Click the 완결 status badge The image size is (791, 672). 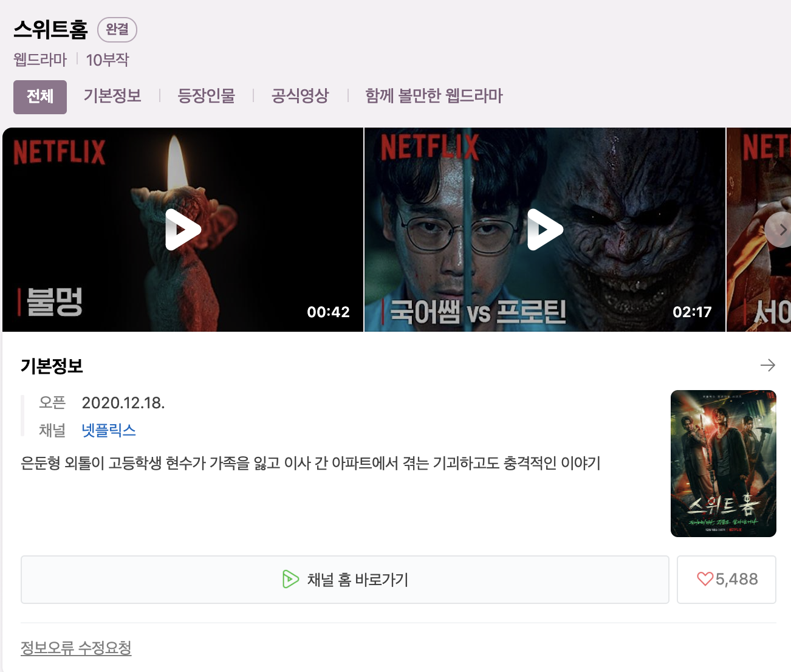pyautogui.click(x=117, y=30)
